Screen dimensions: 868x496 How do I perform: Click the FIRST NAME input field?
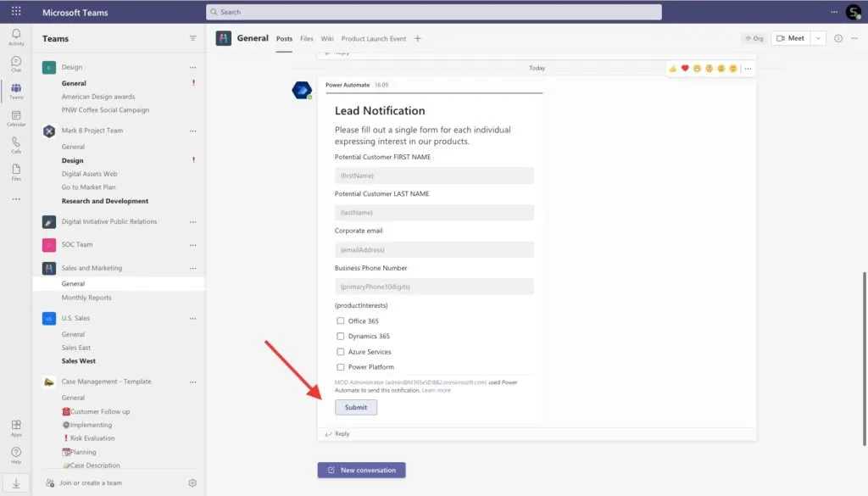(434, 176)
